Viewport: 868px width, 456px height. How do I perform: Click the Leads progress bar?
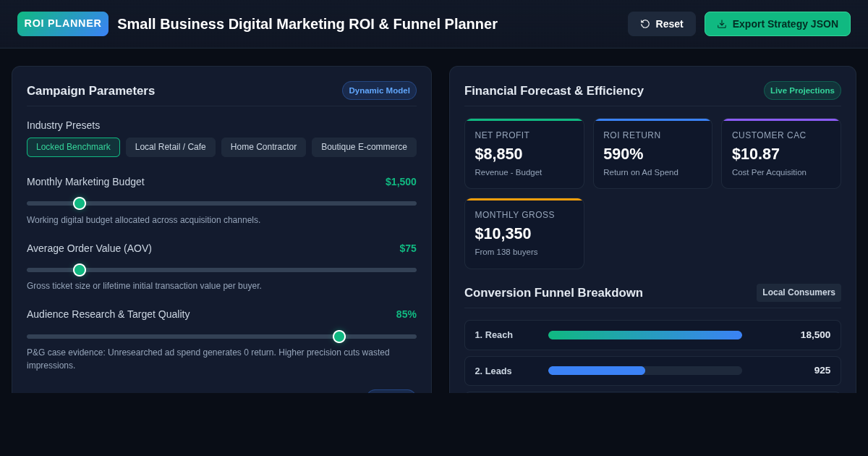click(645, 371)
